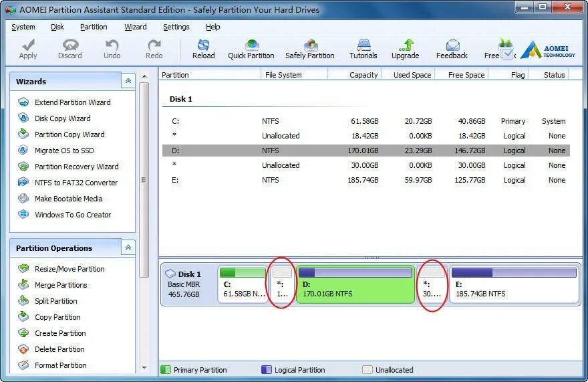Image resolution: width=588 pixels, height=382 pixels.
Task: Select the 30.00GB unallocated row
Action: tap(366, 165)
